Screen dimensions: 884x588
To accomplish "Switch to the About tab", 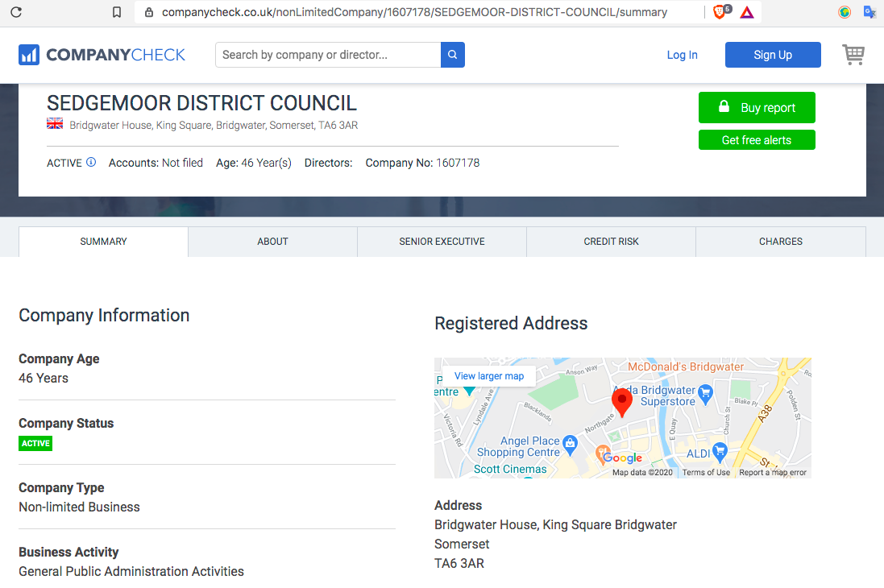I will click(x=272, y=242).
